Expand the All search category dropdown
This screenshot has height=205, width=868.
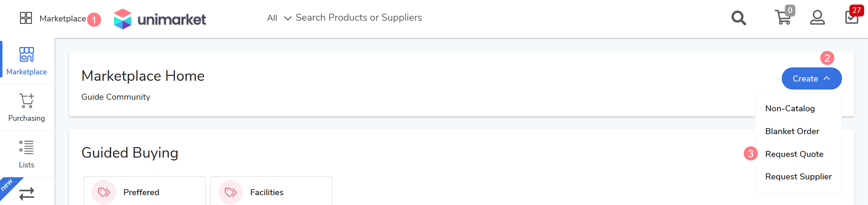[279, 18]
